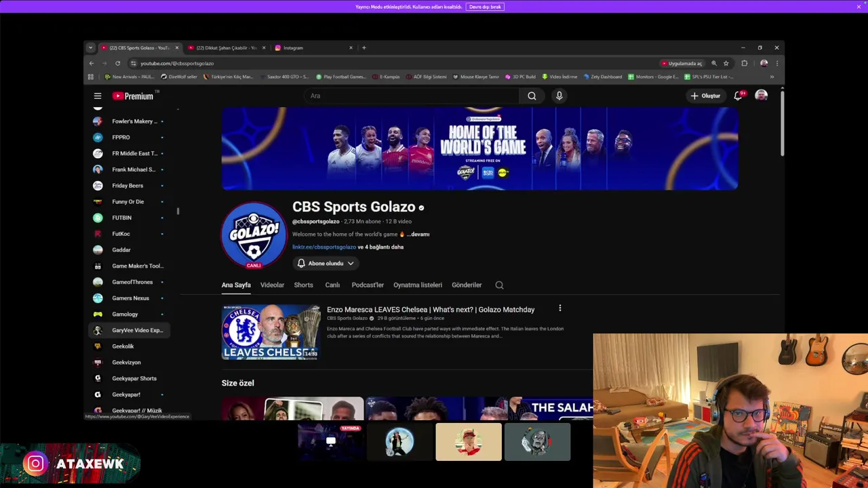Viewport: 868px width, 488px height.
Task: Bookmark this page with star icon
Action: [x=726, y=63]
